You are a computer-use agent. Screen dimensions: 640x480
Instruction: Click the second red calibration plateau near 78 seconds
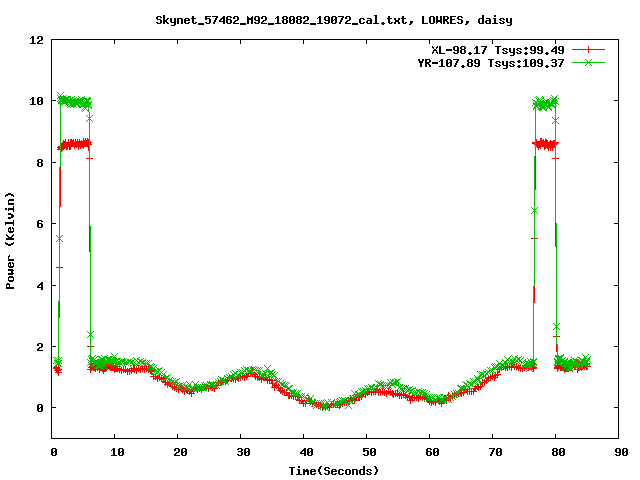[545, 144]
